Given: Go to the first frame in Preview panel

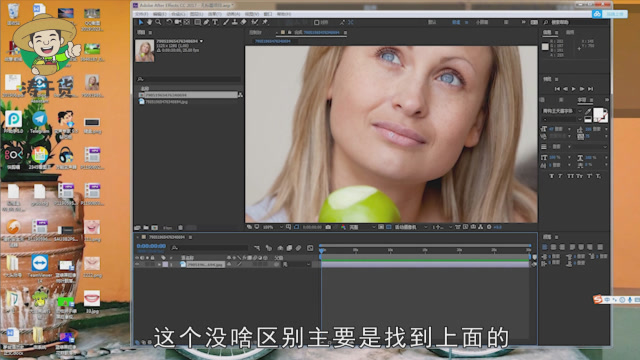Looking at the screenshot, I should click(557, 89).
